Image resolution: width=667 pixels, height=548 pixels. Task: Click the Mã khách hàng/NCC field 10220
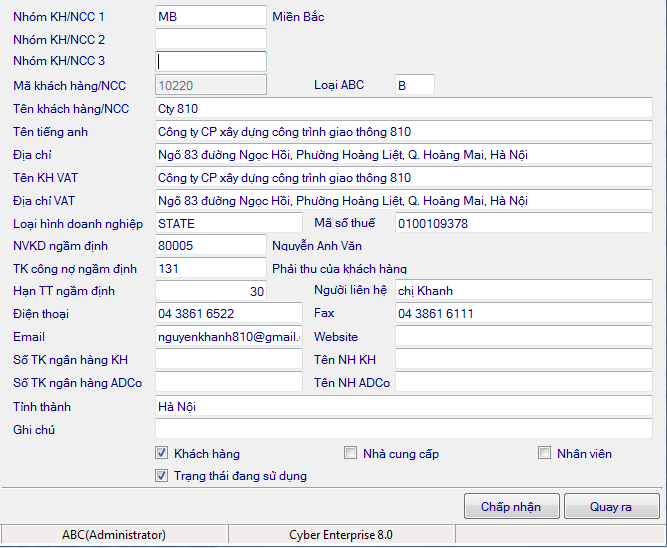pos(211,85)
